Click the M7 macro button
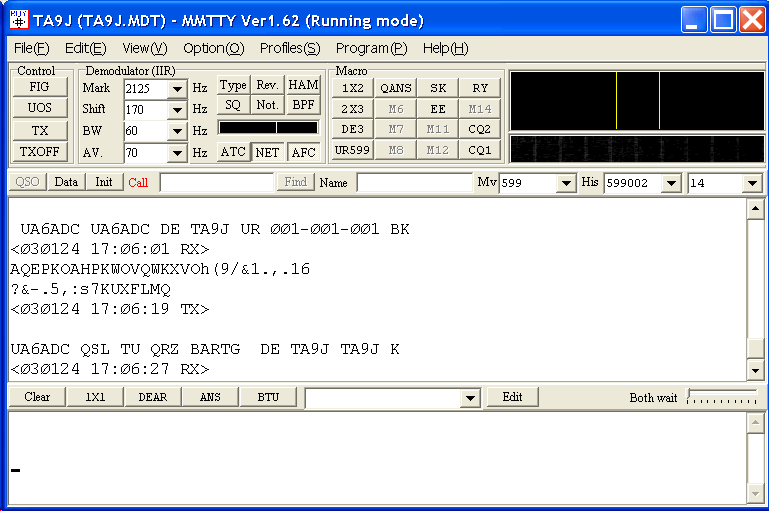The image size is (769, 511). [x=395, y=129]
